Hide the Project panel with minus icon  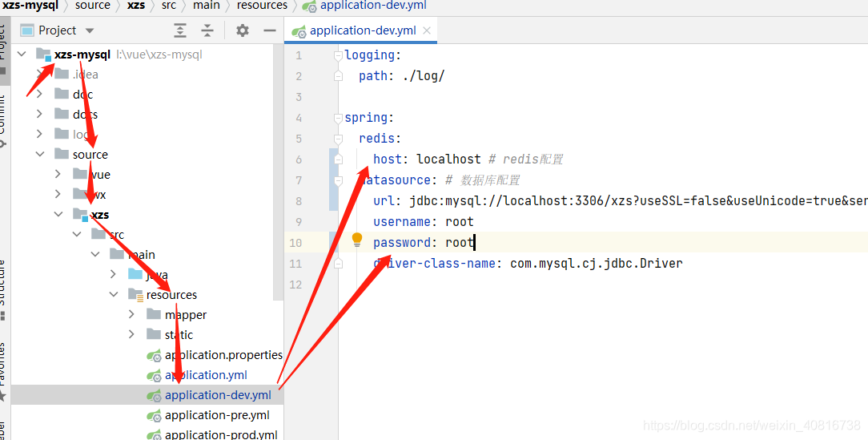point(270,30)
